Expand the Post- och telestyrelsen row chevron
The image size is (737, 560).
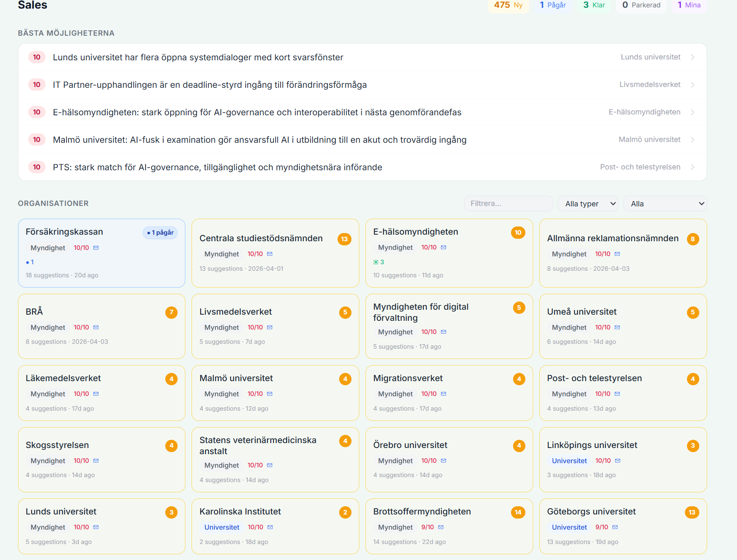tap(693, 167)
